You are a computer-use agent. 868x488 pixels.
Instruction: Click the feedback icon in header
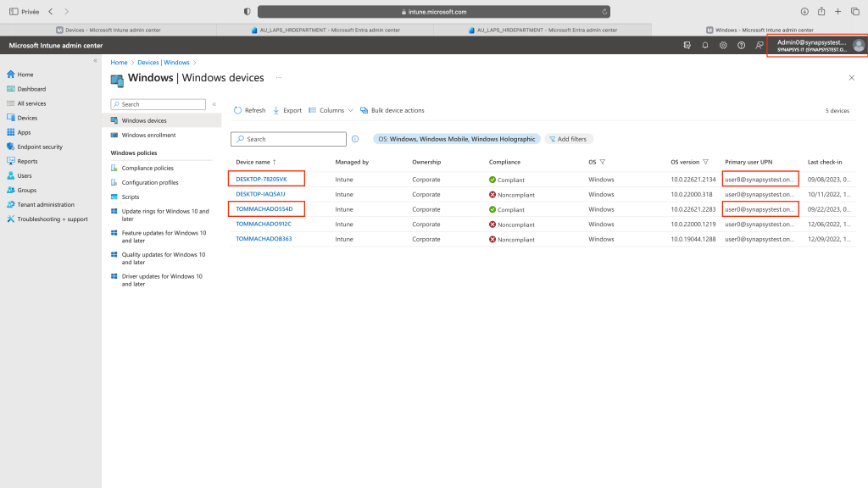759,45
